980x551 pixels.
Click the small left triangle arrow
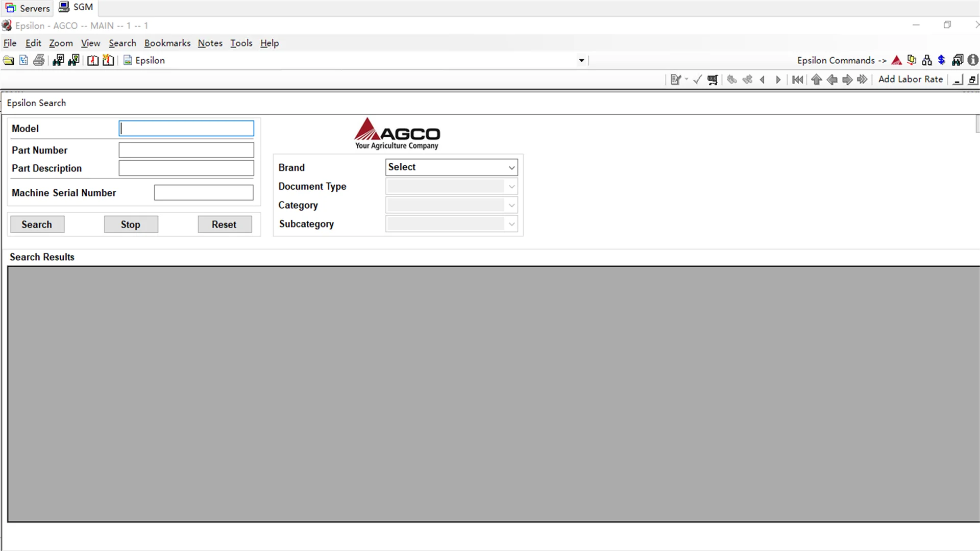tap(763, 80)
